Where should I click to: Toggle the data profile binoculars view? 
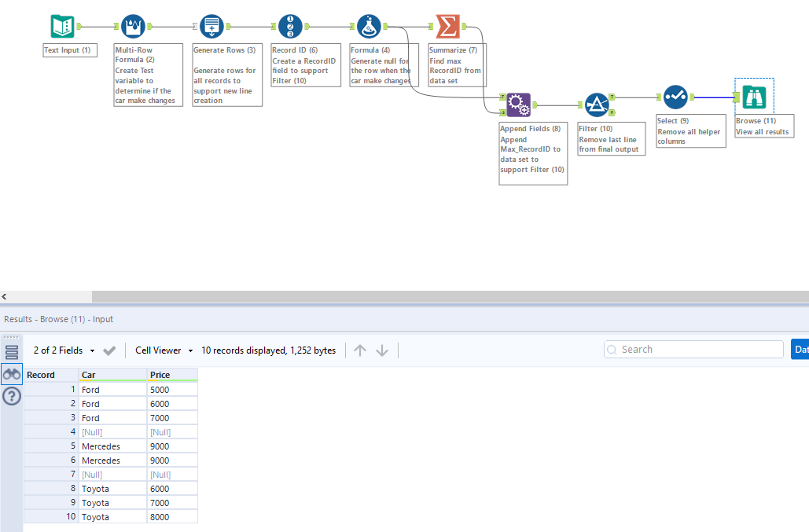11,373
